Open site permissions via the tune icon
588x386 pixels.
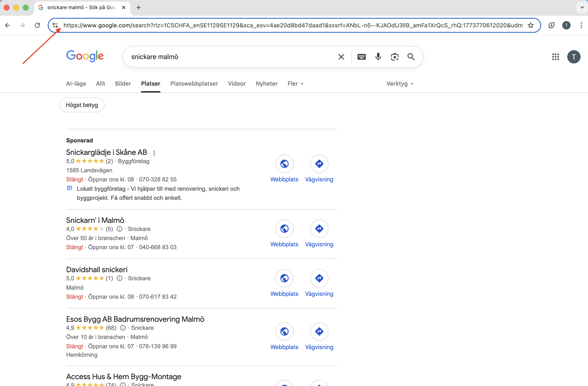coord(55,25)
